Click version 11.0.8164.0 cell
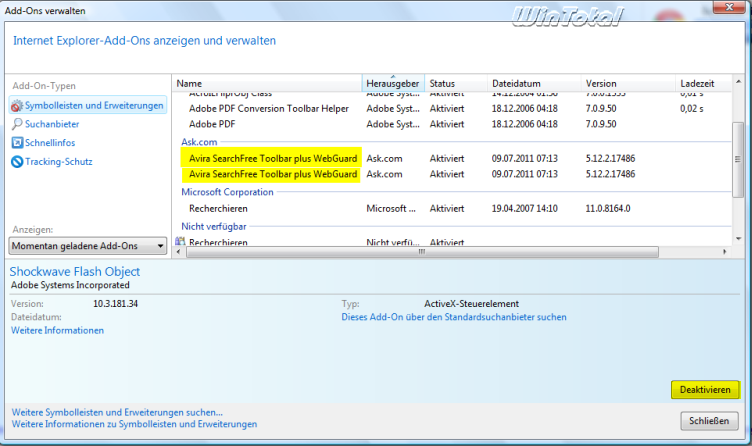 608,209
